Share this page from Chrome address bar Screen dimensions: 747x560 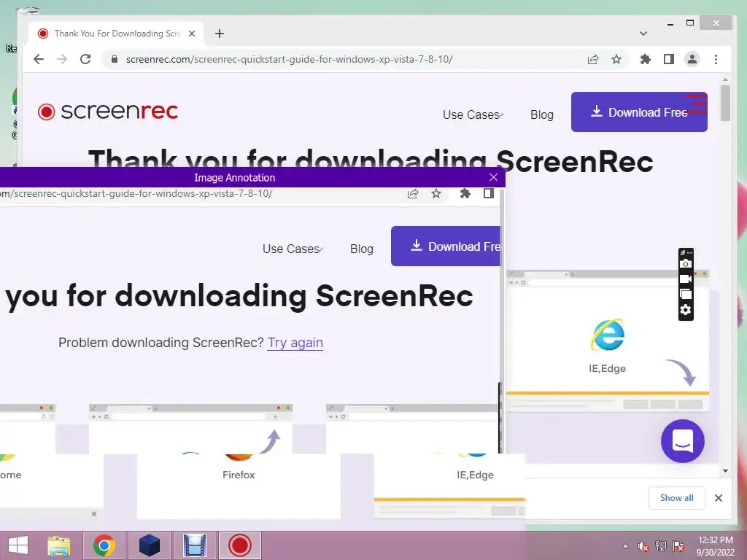tap(593, 59)
